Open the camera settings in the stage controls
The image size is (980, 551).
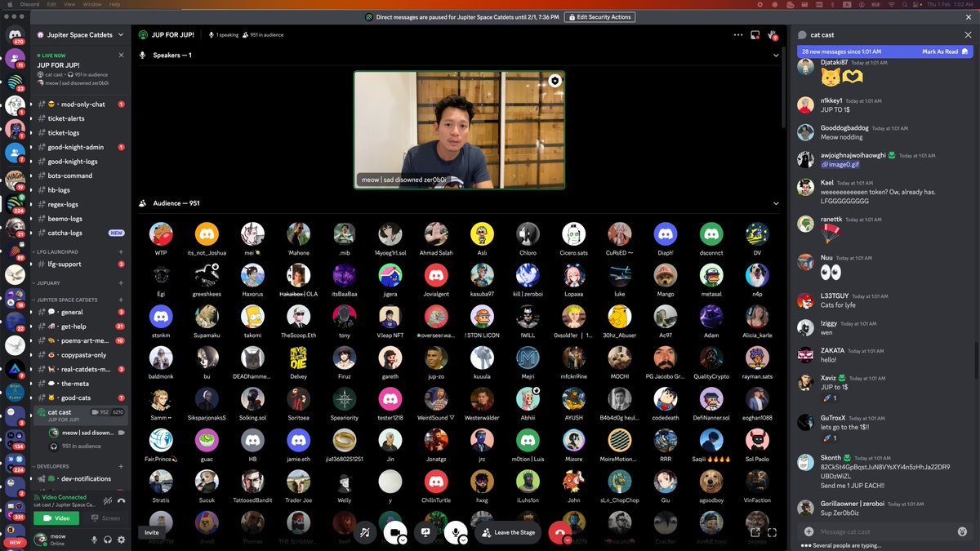click(403, 540)
